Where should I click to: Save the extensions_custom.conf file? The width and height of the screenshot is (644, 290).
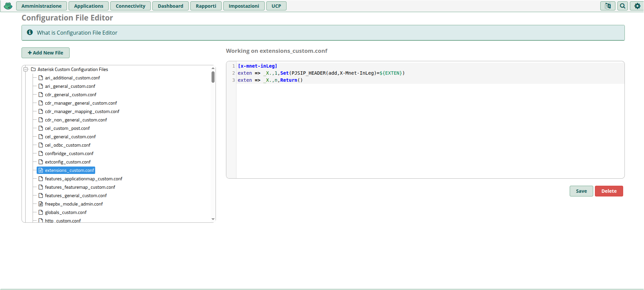click(x=581, y=191)
